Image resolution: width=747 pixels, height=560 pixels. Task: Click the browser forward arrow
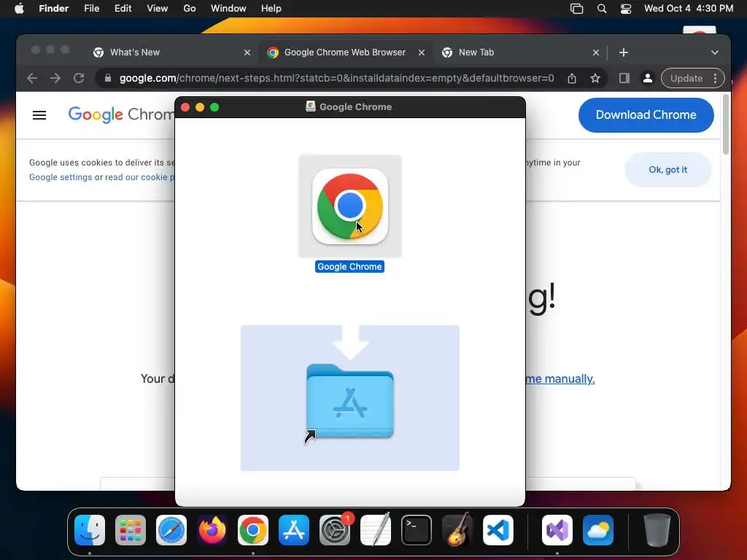(55, 78)
